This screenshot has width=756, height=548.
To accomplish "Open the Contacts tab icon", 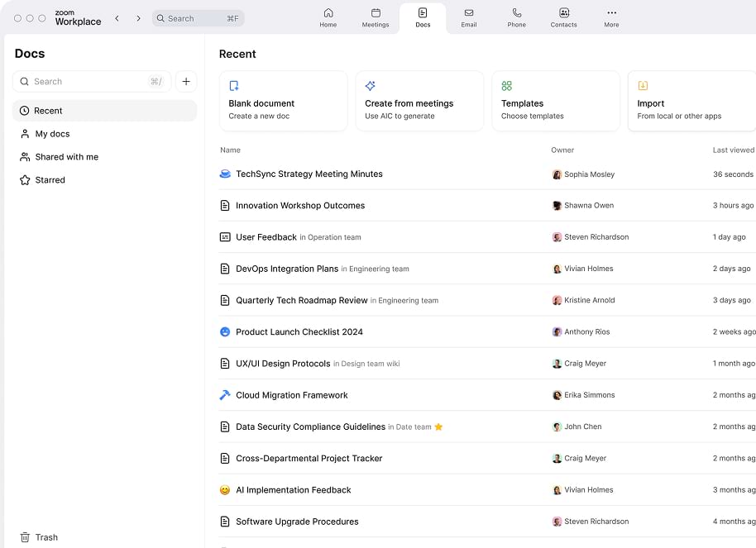I will tap(563, 13).
